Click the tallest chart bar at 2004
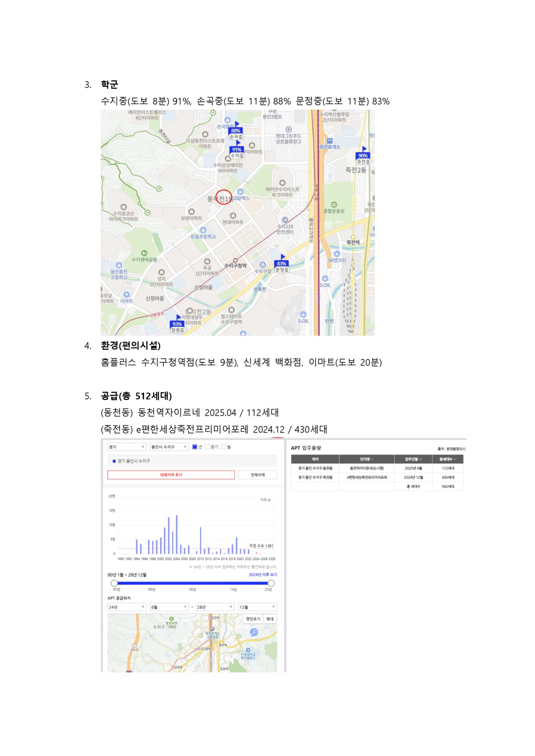The width and height of the screenshot is (535, 756). click(x=177, y=535)
